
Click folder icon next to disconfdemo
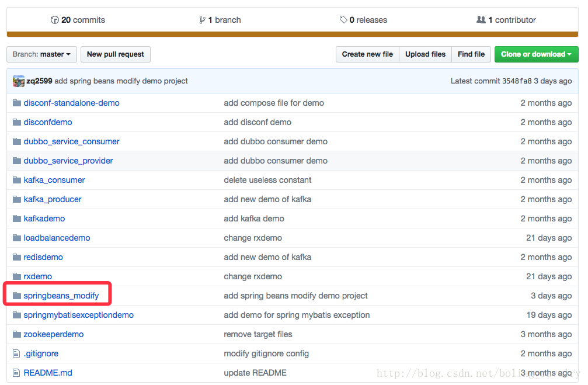[17, 122]
